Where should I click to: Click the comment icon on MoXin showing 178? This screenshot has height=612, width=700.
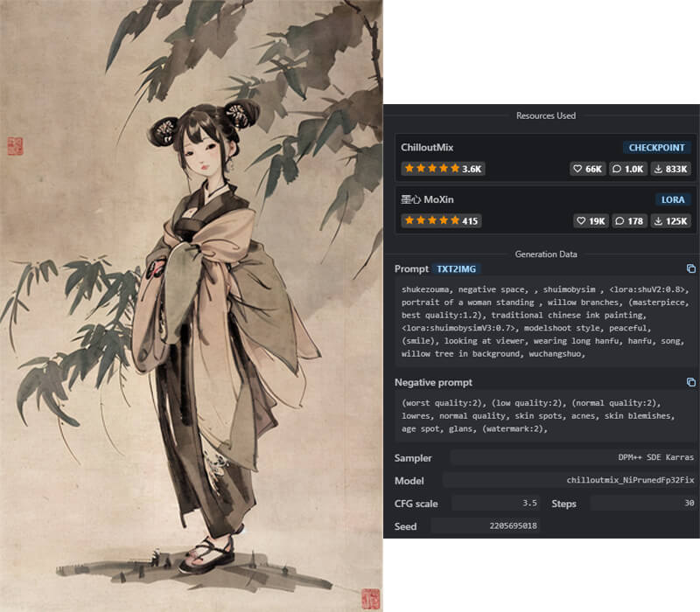(x=619, y=221)
